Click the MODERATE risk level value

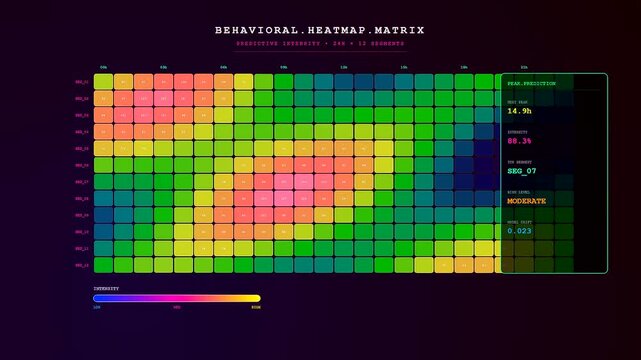click(527, 201)
